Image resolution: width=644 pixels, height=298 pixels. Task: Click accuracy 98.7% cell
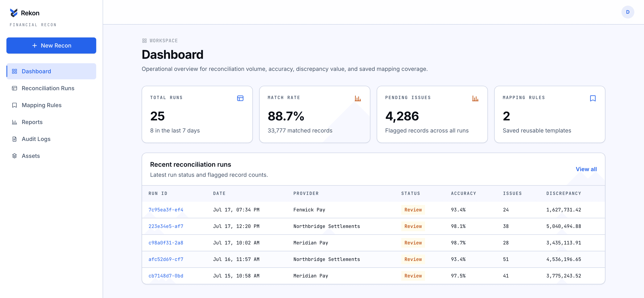[x=458, y=243]
